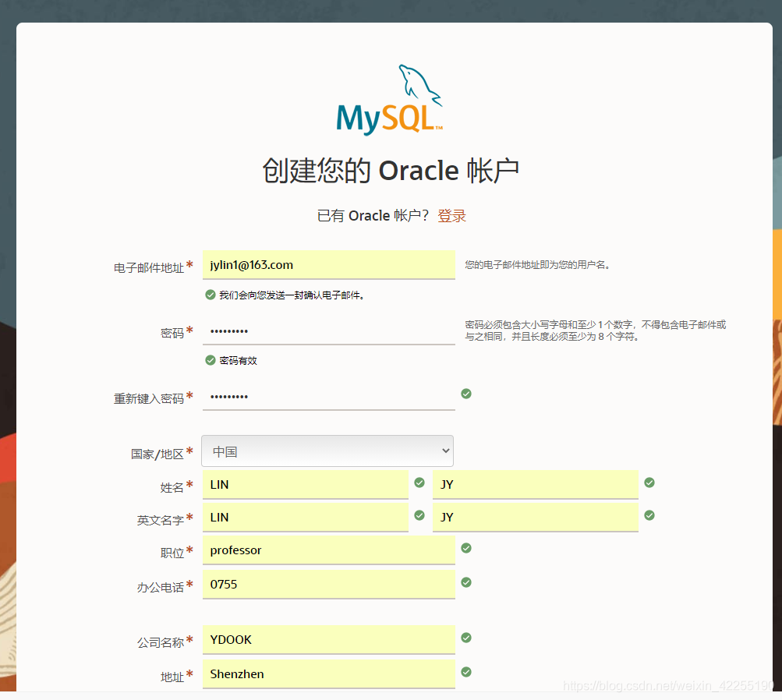This screenshot has width=782, height=700.
Task: Click the checkmark icon next to 重新键入密码 field
Action: (466, 394)
